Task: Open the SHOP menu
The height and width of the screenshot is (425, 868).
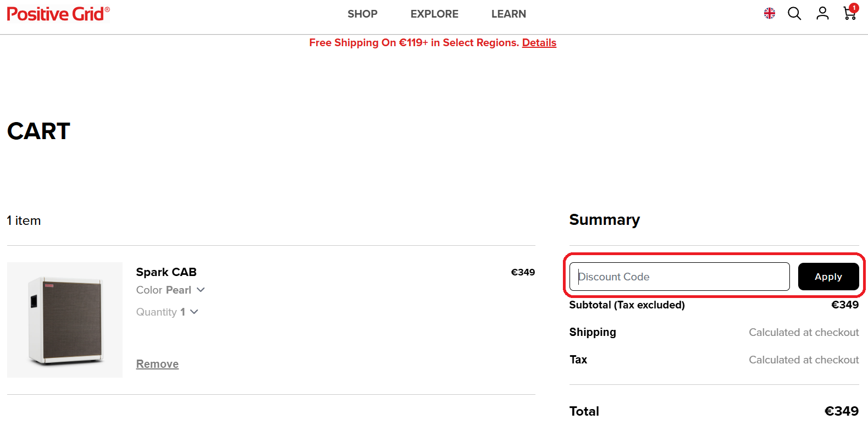Action: (362, 14)
